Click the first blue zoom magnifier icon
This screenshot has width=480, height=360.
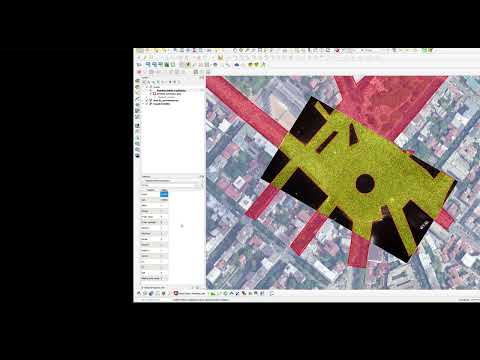coord(148,64)
